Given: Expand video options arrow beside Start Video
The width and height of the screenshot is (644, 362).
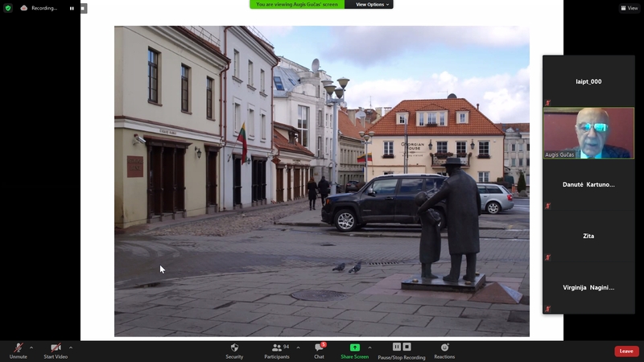Looking at the screenshot, I should (x=71, y=348).
